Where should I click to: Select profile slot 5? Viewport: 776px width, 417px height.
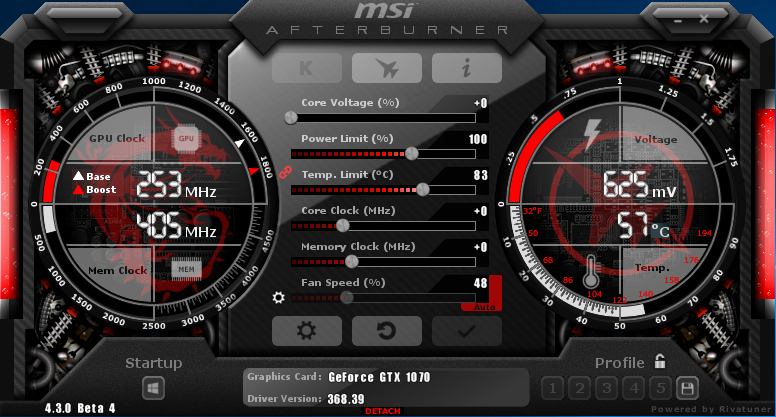(659, 387)
